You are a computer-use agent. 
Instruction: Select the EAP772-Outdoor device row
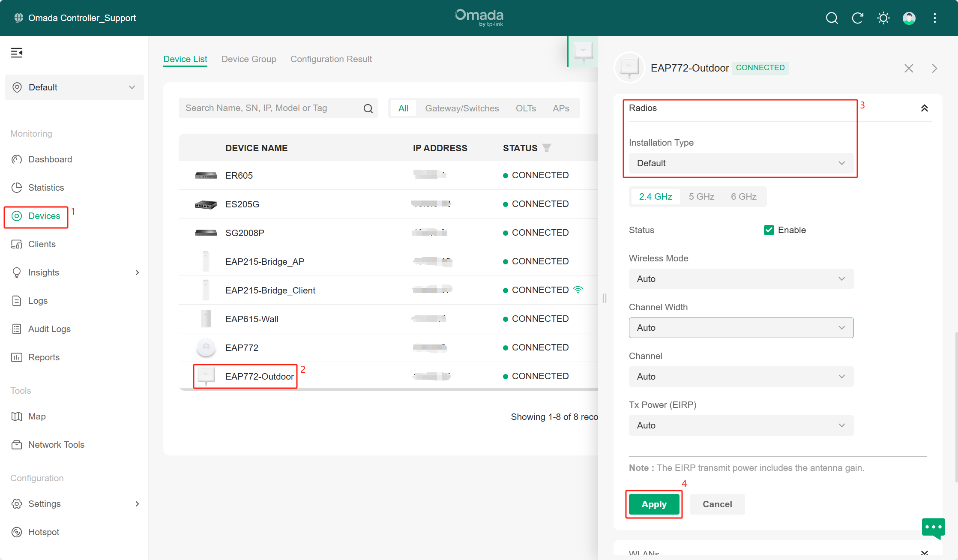point(388,376)
